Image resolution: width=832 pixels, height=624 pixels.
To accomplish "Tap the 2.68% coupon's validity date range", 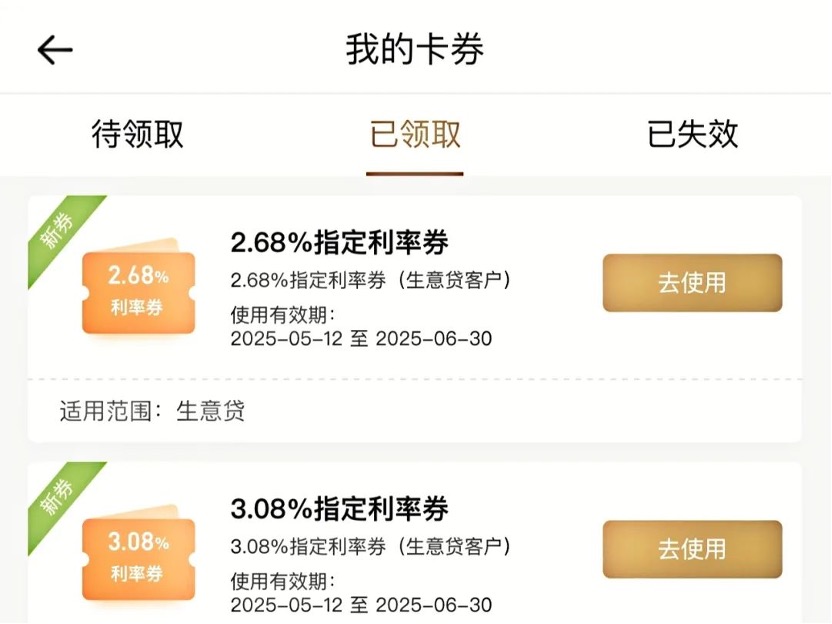I will click(x=360, y=339).
